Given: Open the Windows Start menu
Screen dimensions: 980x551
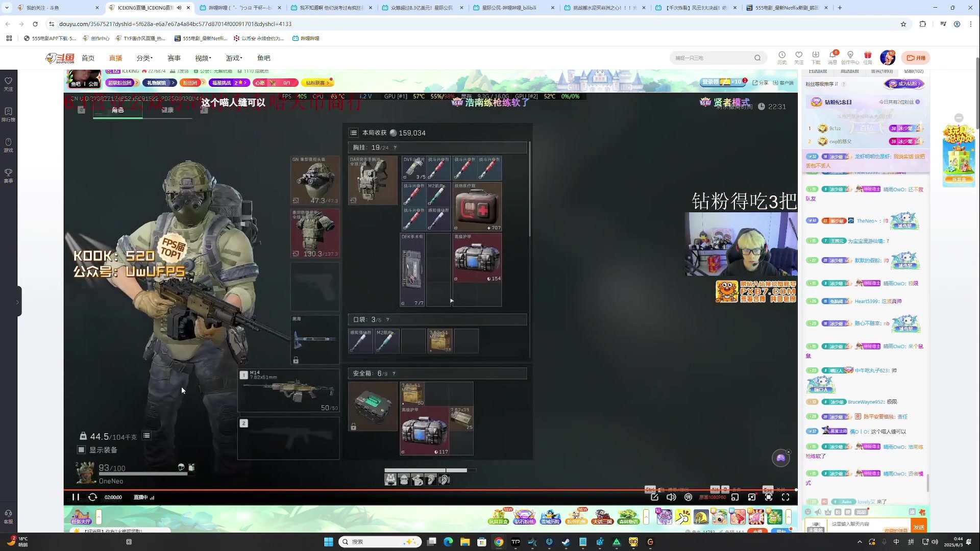Looking at the screenshot, I should [x=329, y=542].
